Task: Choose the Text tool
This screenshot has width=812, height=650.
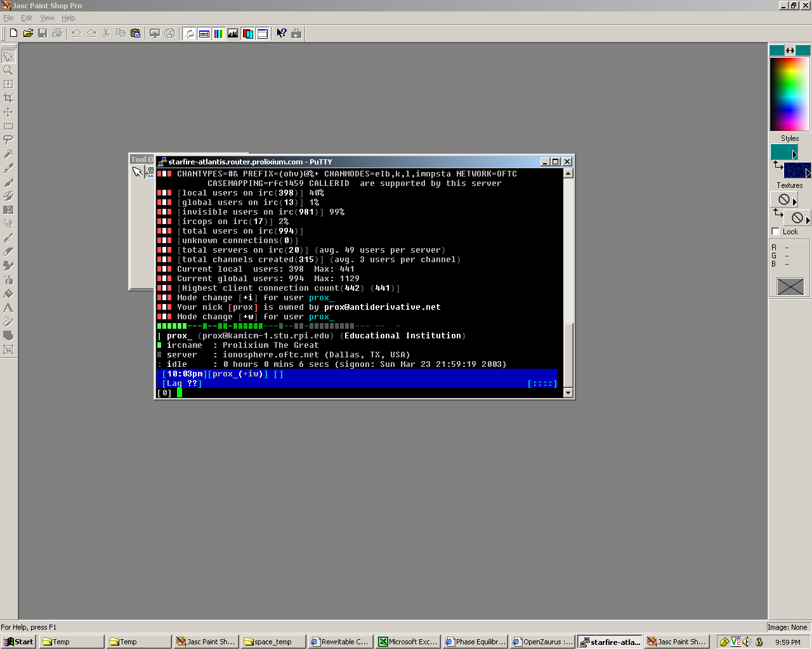Action: [x=8, y=308]
